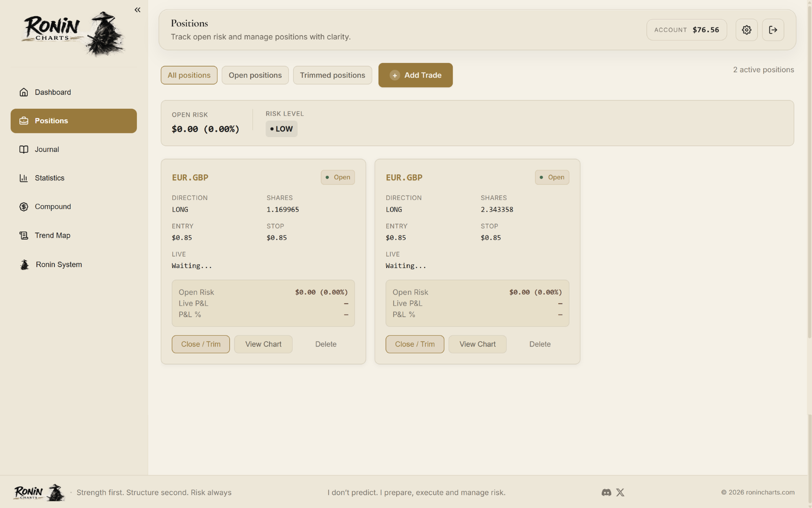Click the Statistics bar chart icon
This screenshot has width=812, height=508.
(24, 178)
